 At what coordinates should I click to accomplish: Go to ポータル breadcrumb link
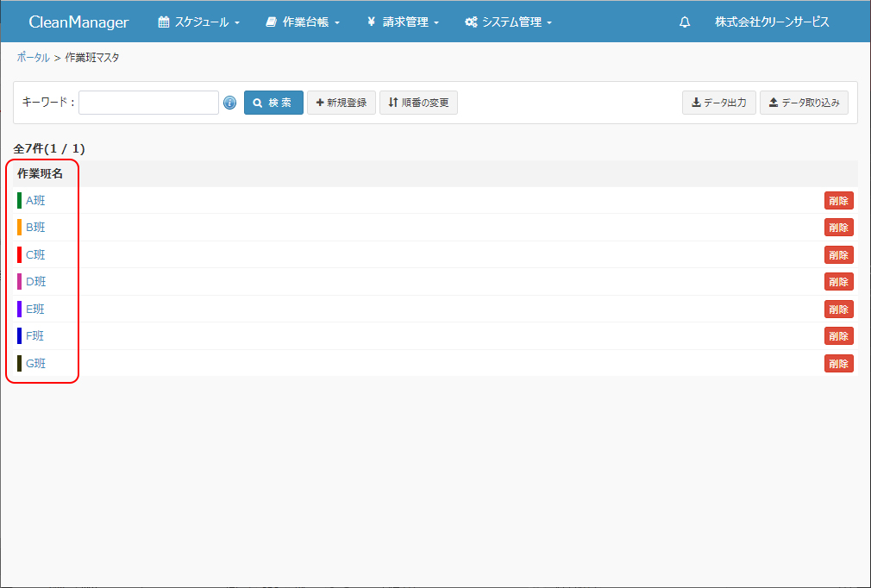point(33,58)
